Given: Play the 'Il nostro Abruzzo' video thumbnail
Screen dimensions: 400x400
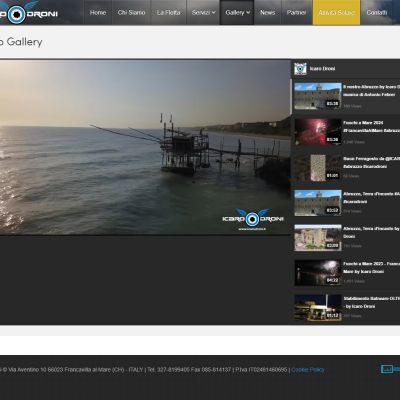Looking at the screenshot, I should point(318,96).
